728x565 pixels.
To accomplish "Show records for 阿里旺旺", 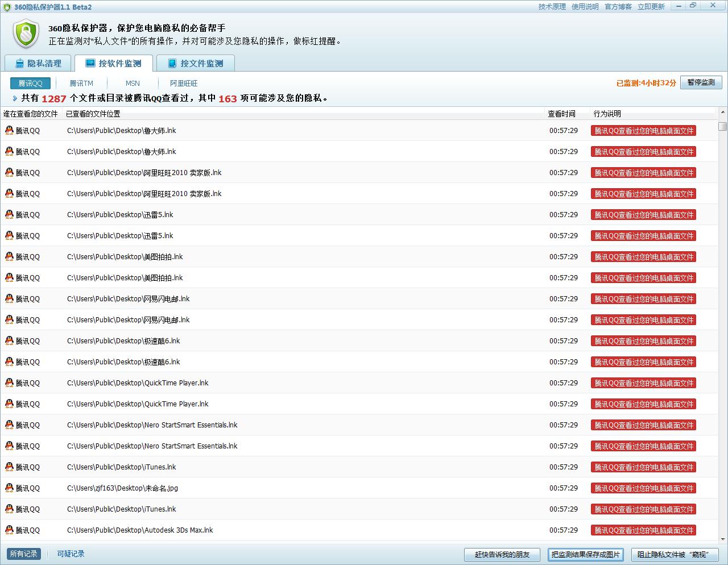I will (x=184, y=84).
